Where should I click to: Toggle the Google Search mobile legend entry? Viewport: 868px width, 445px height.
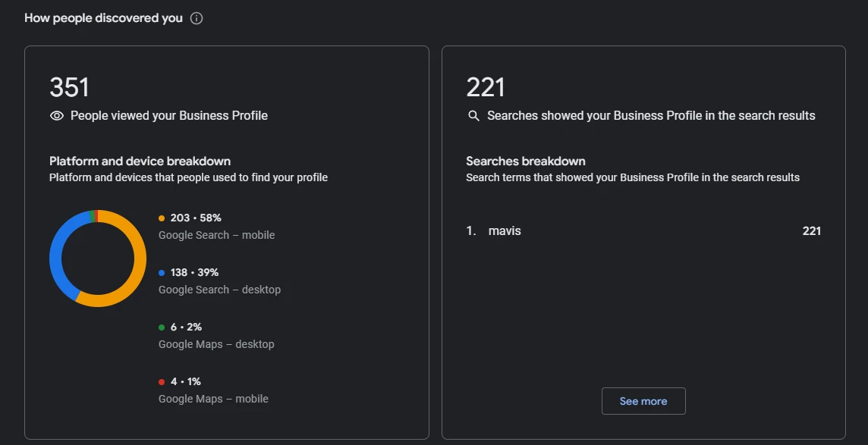pos(215,226)
